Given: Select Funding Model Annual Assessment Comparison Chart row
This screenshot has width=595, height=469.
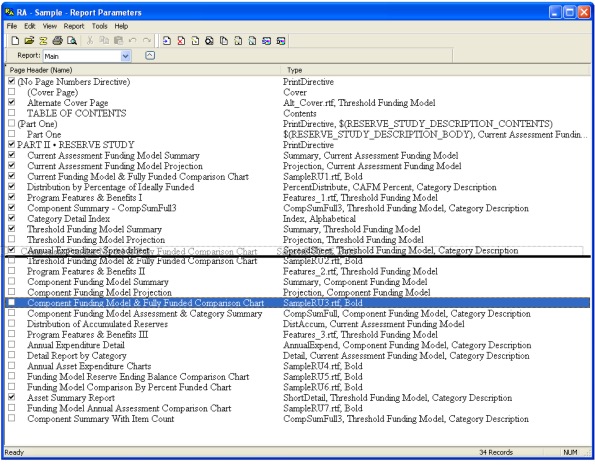Looking at the screenshot, I should [x=298, y=408].
